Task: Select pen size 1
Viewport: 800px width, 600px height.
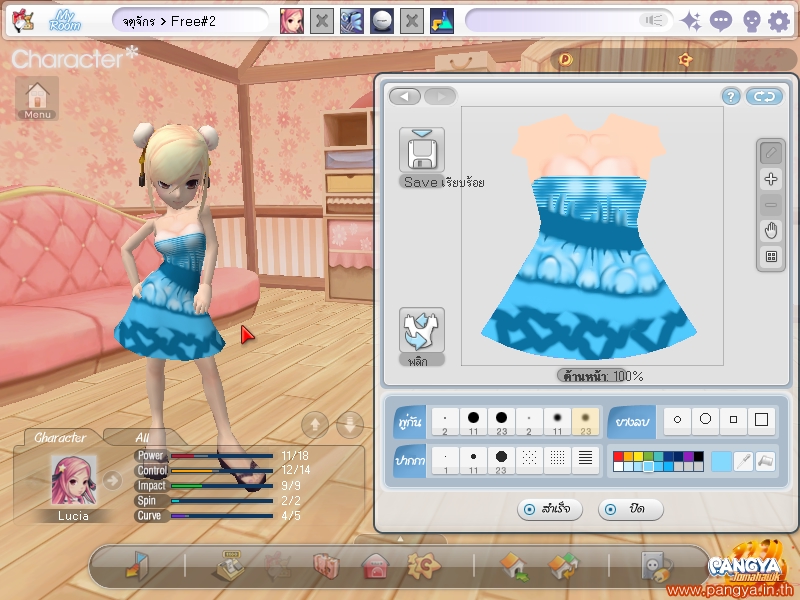Action: (445, 461)
